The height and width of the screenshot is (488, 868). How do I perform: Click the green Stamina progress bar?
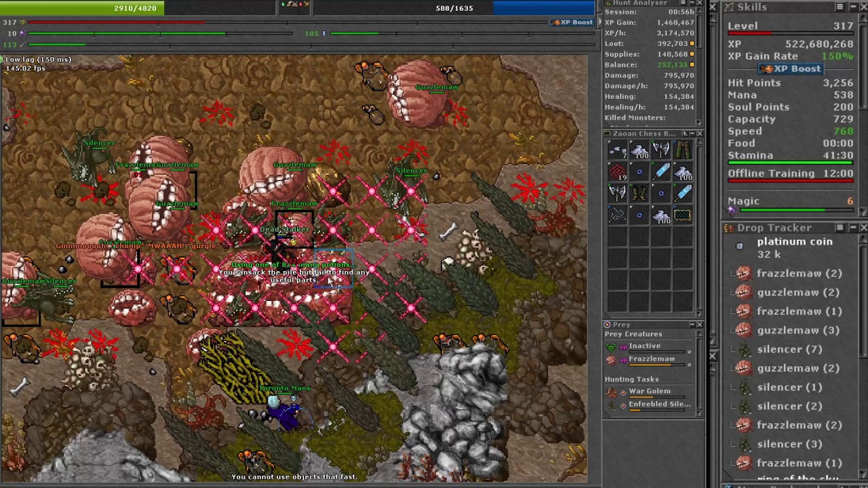click(790, 163)
